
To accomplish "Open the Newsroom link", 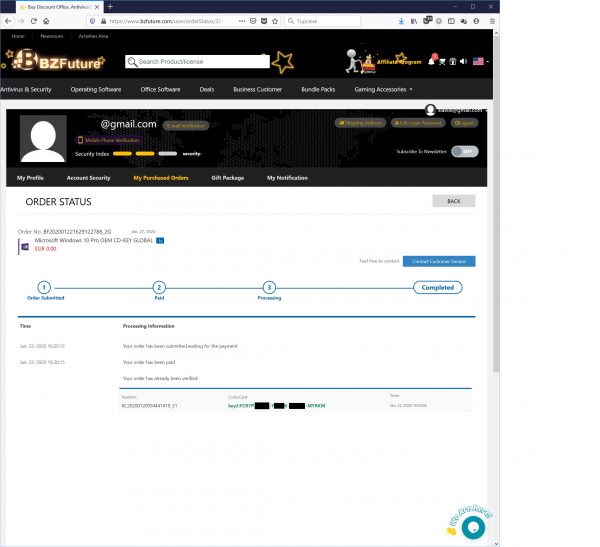I will (x=52, y=36).
